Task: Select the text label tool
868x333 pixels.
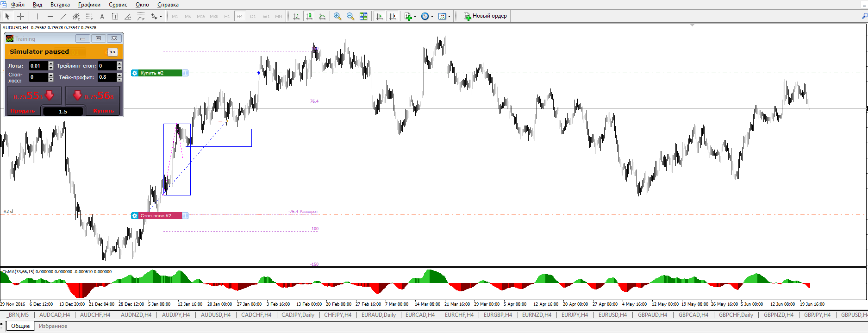Action: [115, 16]
